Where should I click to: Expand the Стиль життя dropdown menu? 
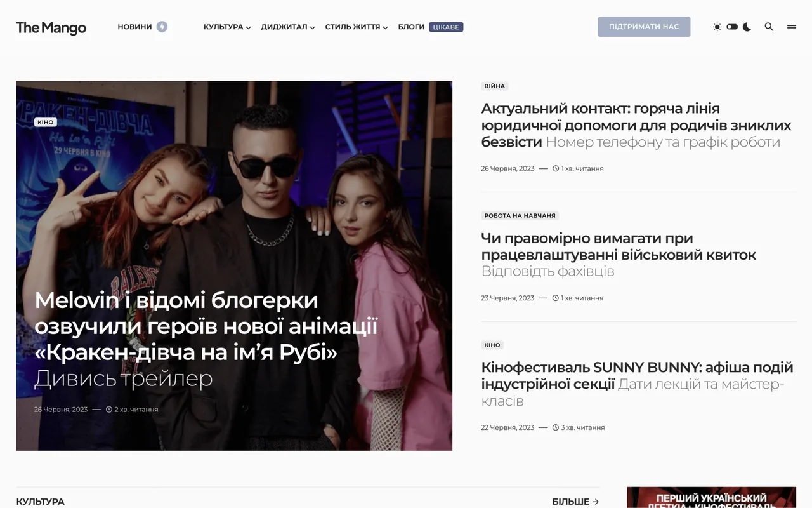click(x=357, y=27)
